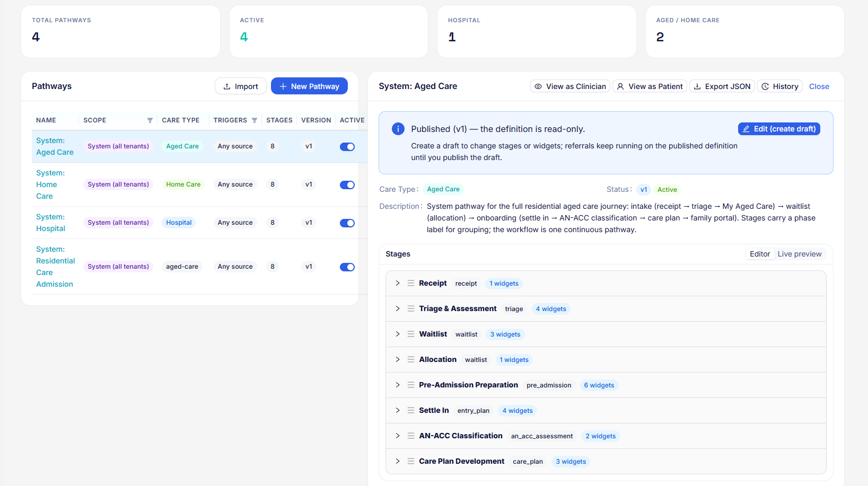The width and height of the screenshot is (868, 486).
Task: Click the Total Pathways stat card
Action: (x=120, y=31)
